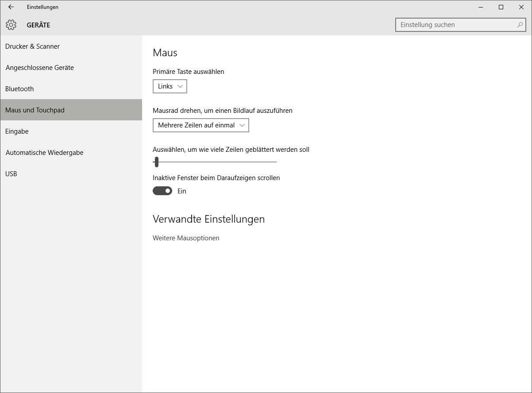Minimize the Einstellungen window

(481, 7)
